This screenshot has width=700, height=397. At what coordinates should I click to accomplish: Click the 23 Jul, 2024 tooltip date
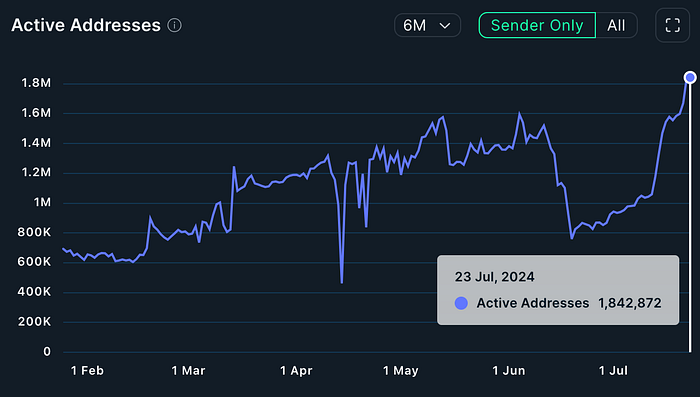[x=495, y=277]
